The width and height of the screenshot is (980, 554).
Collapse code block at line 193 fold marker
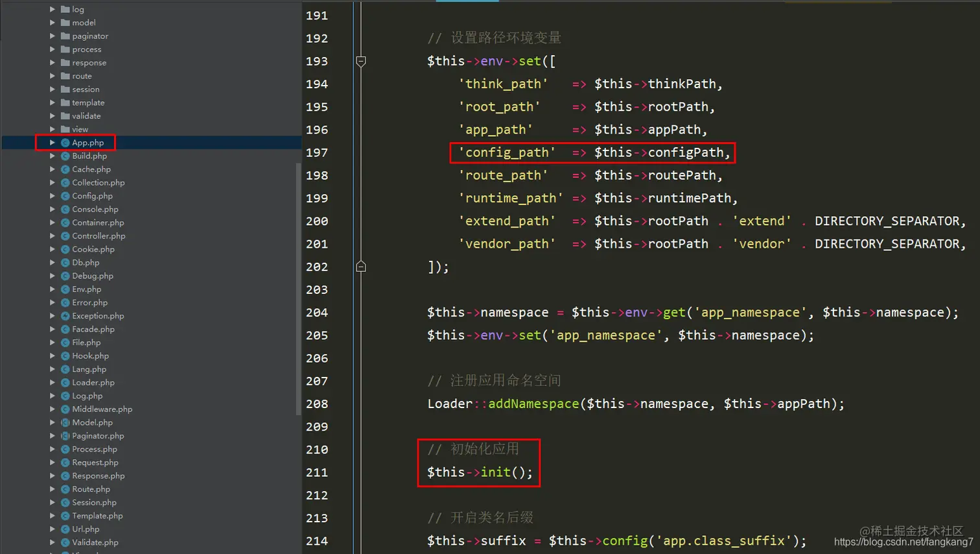point(361,62)
